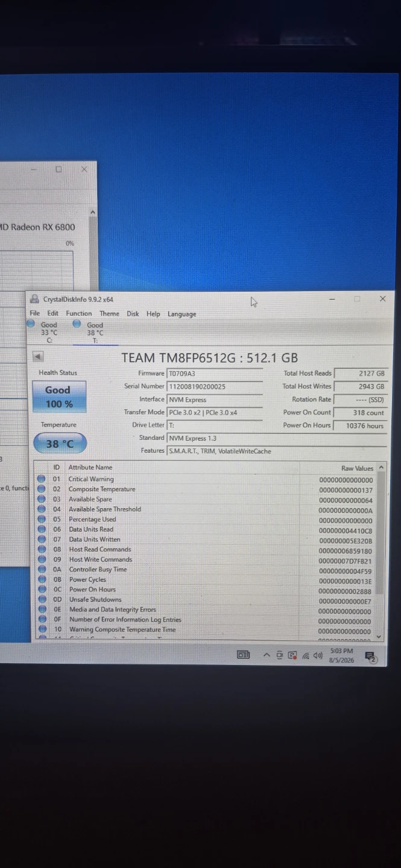Open the Function menu
The width and height of the screenshot is (401, 868).
[79, 313]
